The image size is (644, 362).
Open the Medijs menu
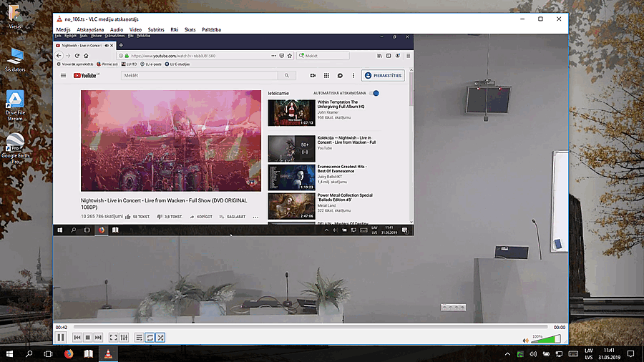(63, 29)
